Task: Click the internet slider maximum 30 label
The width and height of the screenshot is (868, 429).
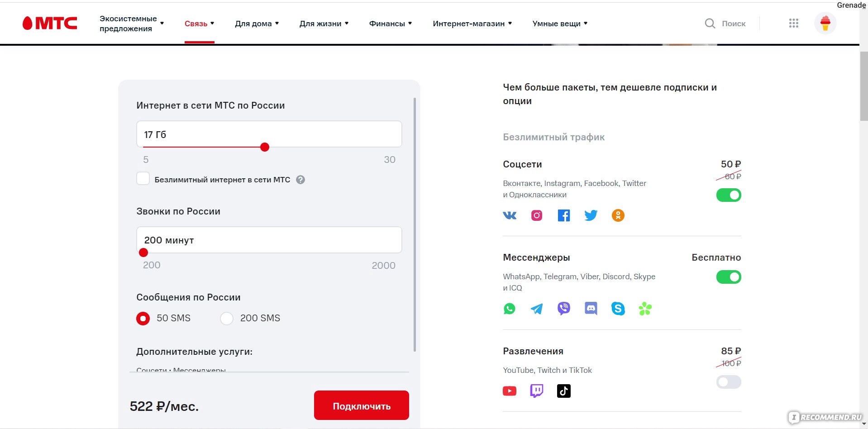Action: (390, 160)
